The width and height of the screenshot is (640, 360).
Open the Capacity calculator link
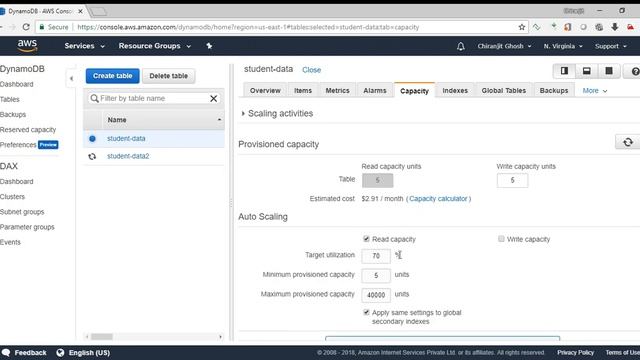[x=438, y=199]
